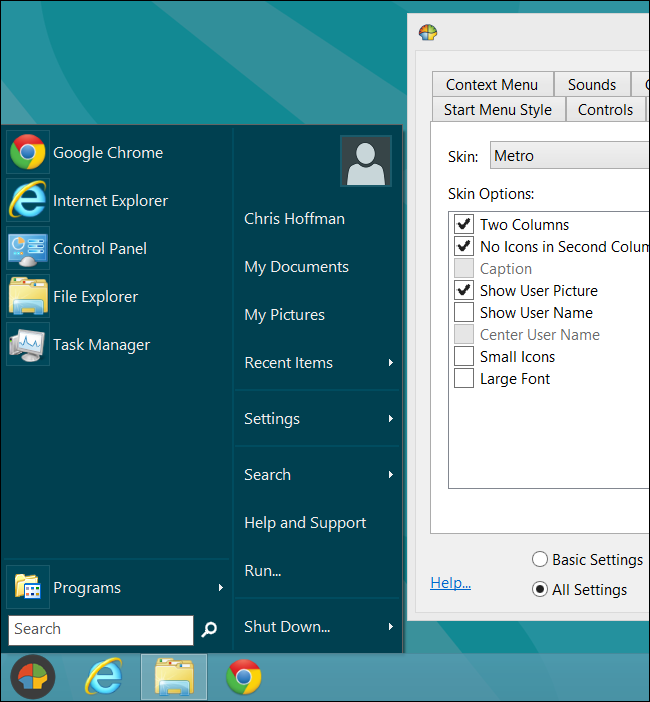Expand the Shut Down submenu arrow
Screen dimensions: 650x702
[x=391, y=626]
